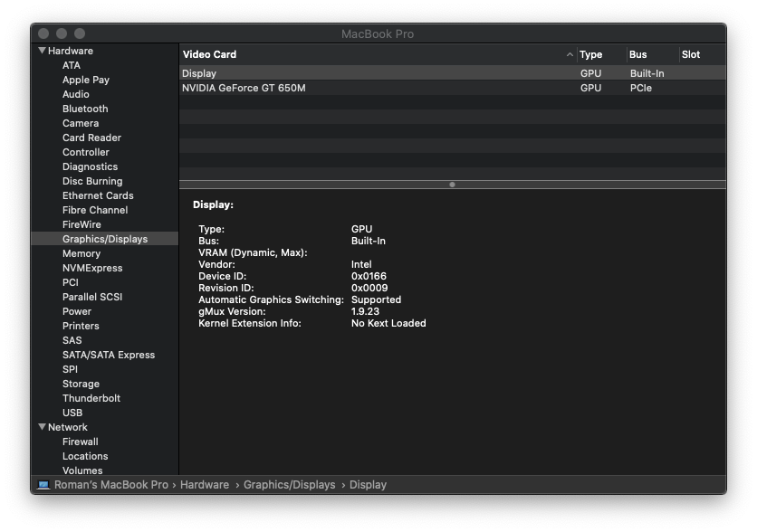Select SATA/SATA Express in sidebar

[109, 355]
